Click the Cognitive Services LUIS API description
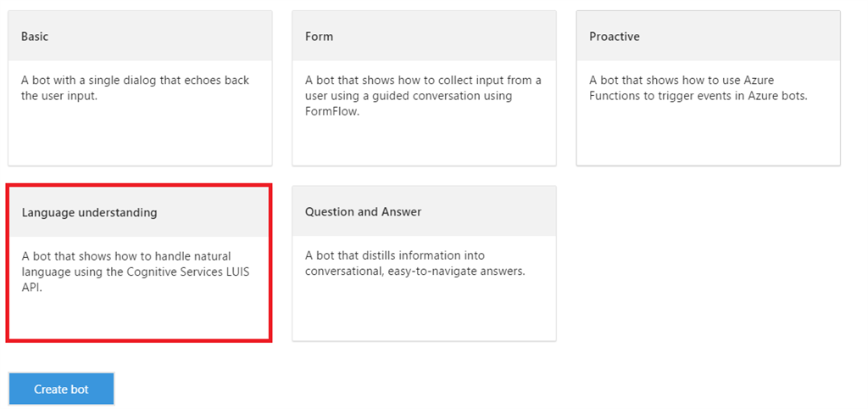 coord(138,272)
